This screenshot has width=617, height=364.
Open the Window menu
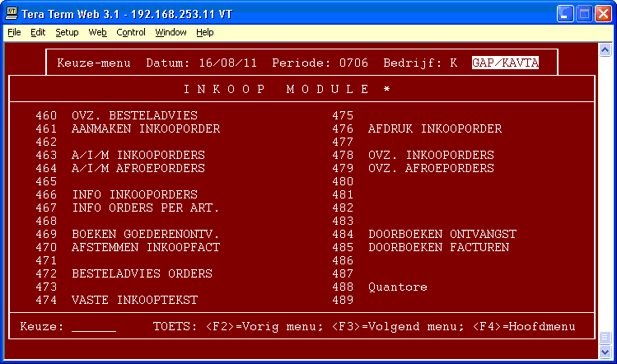(x=171, y=32)
